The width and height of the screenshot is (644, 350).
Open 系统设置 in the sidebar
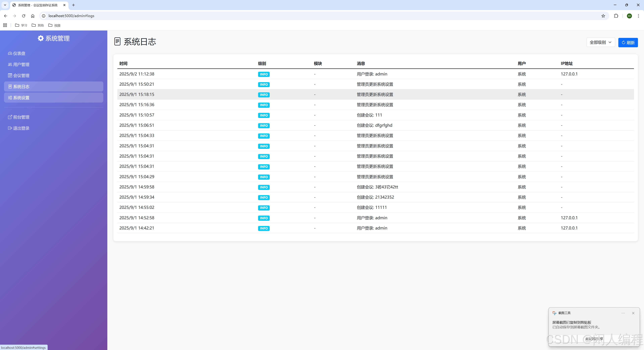pyautogui.click(x=53, y=98)
